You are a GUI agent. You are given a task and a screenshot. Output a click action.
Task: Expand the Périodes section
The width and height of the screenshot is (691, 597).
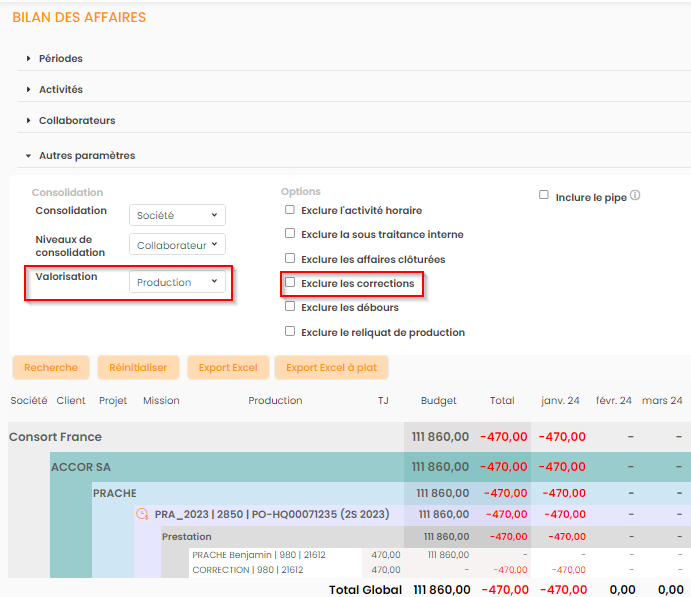click(60, 59)
